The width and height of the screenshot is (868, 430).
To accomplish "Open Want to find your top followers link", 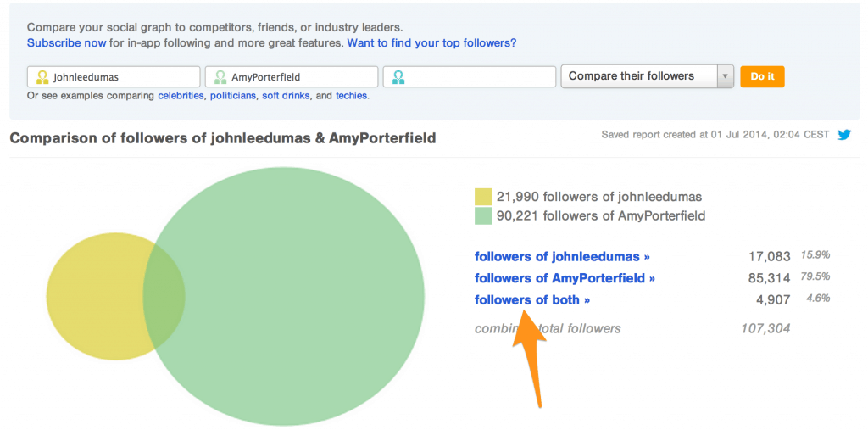I will (431, 42).
